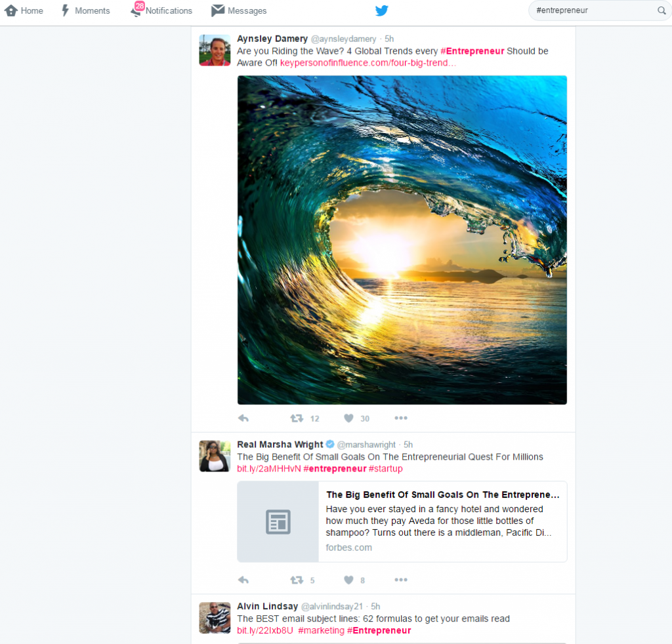Click the verified badge next to Marsha Wright
The width and height of the screenshot is (672, 644).
330,445
